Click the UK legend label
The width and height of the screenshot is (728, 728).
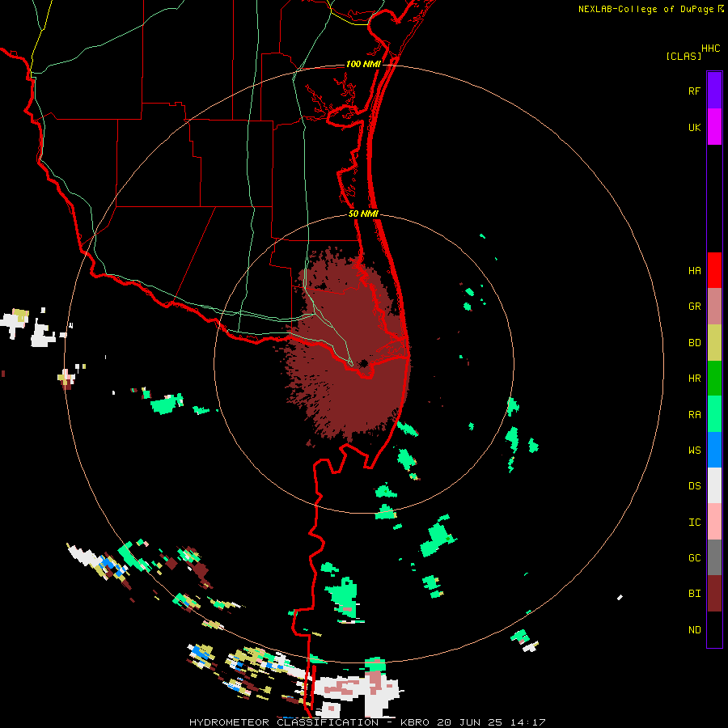pos(695,127)
